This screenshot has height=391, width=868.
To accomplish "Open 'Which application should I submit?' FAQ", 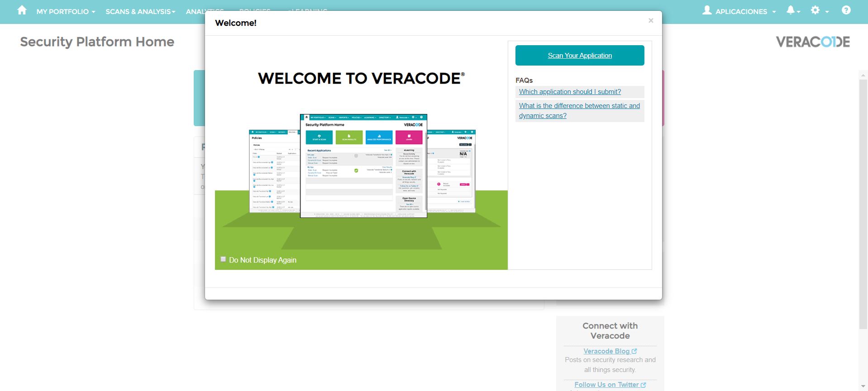I will click(570, 92).
